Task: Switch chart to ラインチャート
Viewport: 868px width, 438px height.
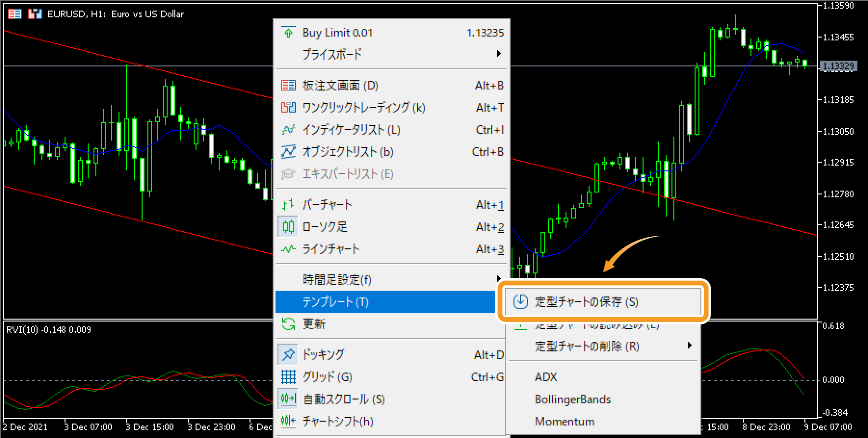Action: (x=391, y=249)
